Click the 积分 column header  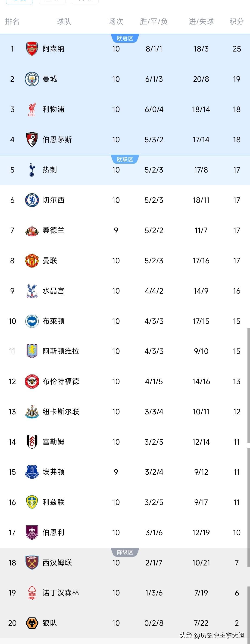[237, 21]
